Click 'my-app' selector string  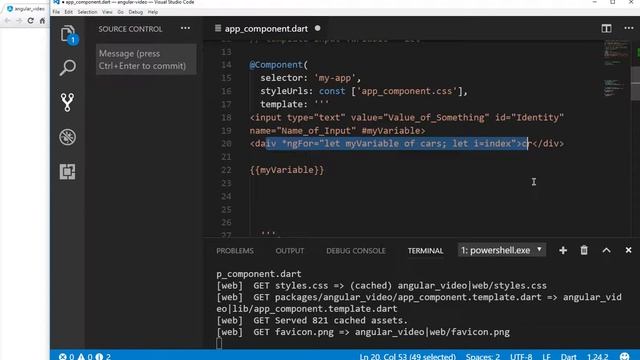tap(335, 78)
